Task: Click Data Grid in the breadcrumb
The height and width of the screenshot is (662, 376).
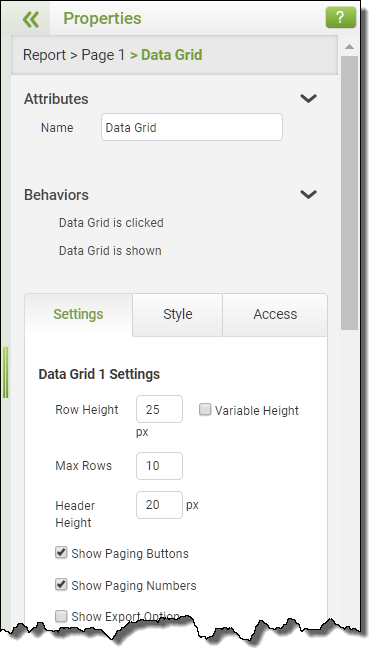Action: (x=172, y=55)
